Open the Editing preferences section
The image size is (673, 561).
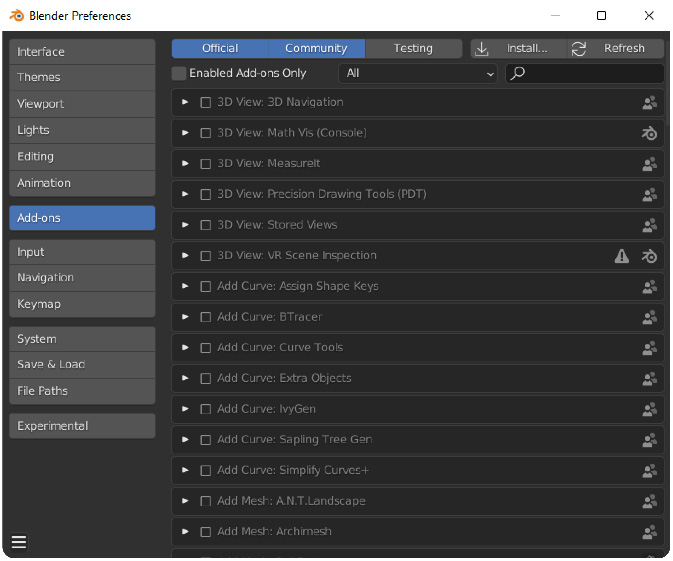coord(82,157)
